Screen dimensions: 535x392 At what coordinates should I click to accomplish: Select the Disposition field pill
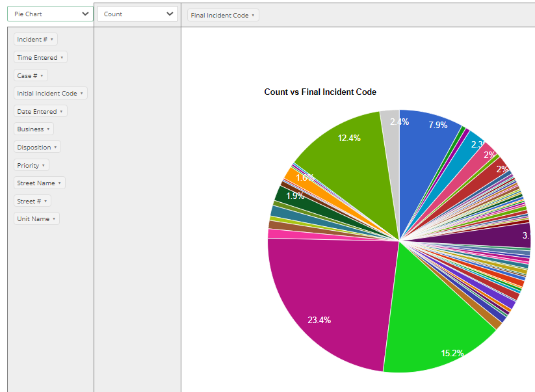pyautogui.click(x=37, y=147)
